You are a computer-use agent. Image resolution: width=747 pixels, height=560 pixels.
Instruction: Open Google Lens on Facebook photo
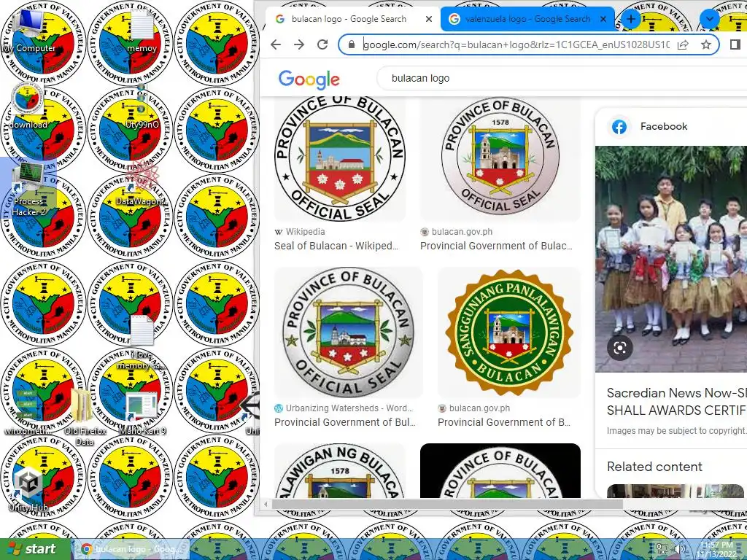coord(620,348)
